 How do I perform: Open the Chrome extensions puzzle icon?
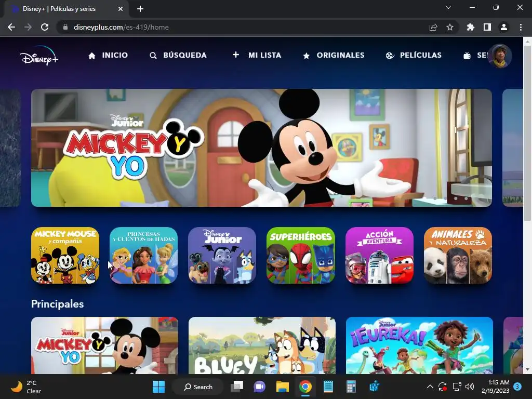(471, 27)
